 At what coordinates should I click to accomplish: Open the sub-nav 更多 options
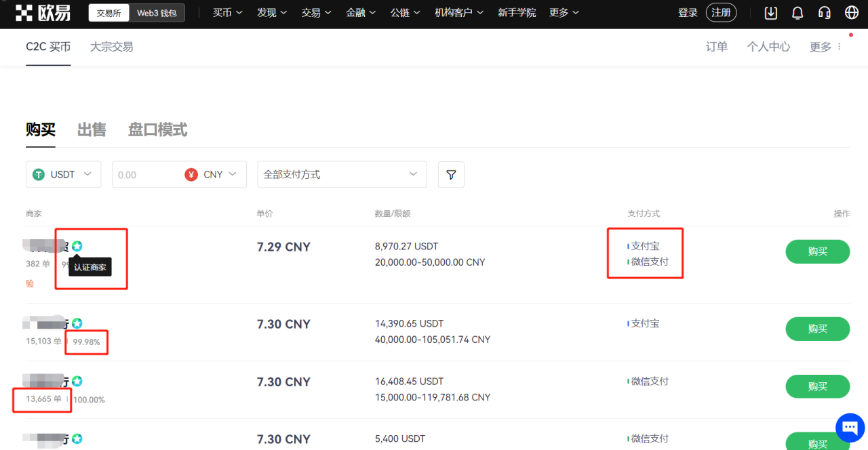825,47
